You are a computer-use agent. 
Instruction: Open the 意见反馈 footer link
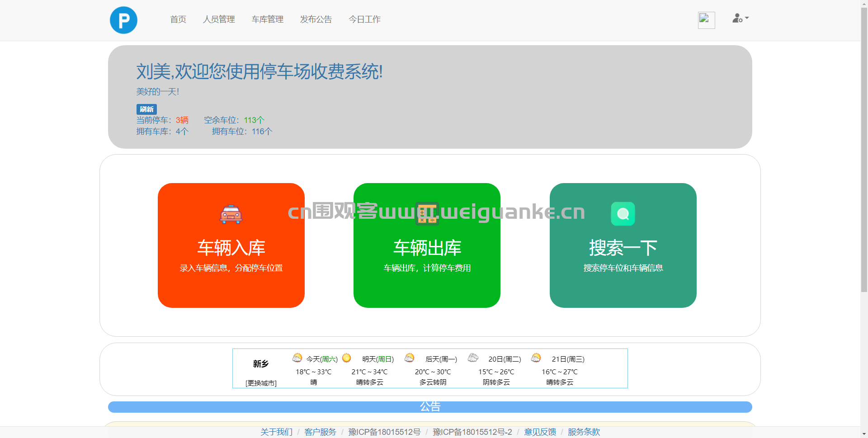tap(540, 432)
